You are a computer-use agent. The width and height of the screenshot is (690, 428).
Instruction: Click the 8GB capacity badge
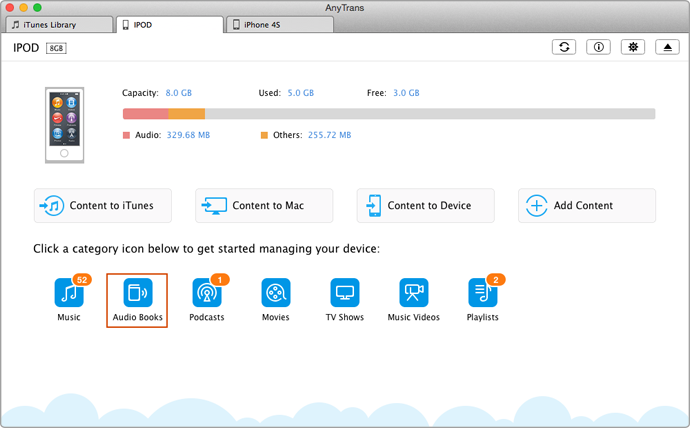pos(56,48)
